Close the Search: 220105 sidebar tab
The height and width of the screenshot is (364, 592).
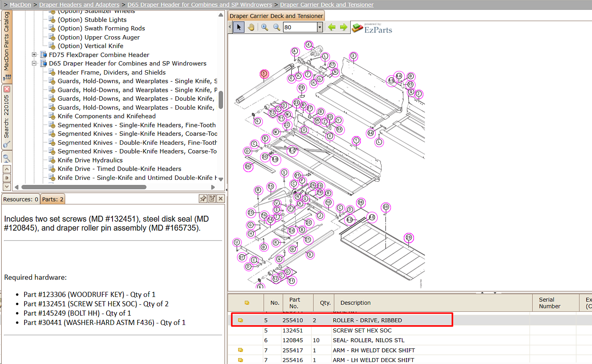pos(7,89)
